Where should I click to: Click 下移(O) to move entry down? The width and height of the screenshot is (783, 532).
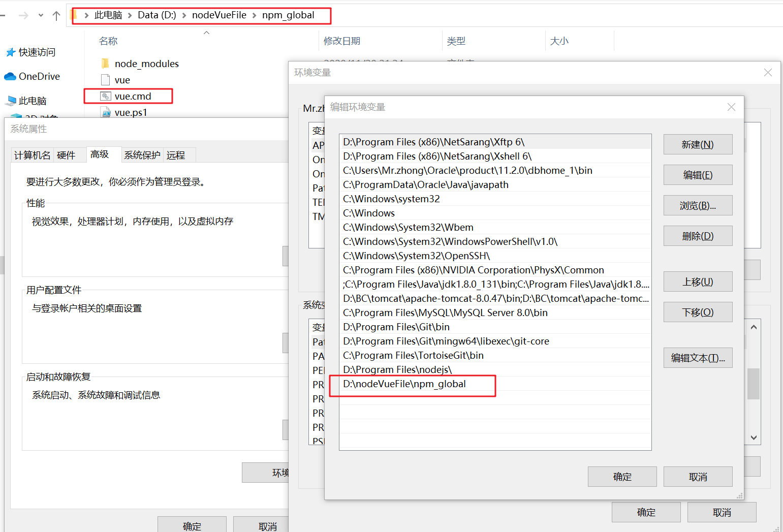click(x=698, y=312)
